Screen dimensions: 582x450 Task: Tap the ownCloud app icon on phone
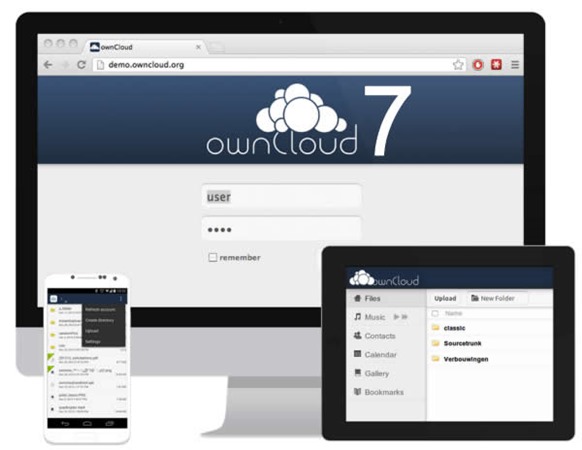click(x=53, y=299)
